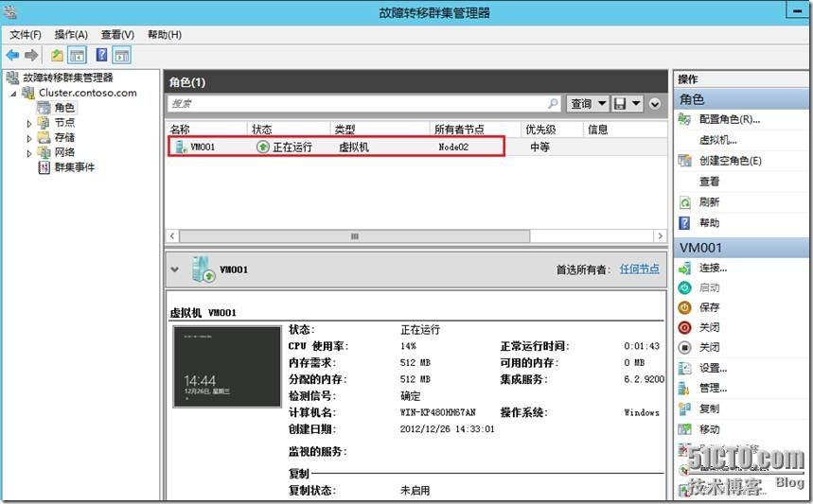Image resolution: width=813 pixels, height=504 pixels.
Task: Click the VM001 console thumbnail
Action: (227, 366)
